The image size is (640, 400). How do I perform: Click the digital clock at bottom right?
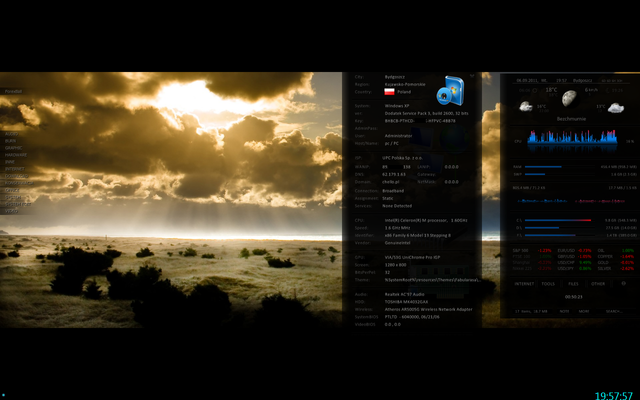[x=613, y=396]
